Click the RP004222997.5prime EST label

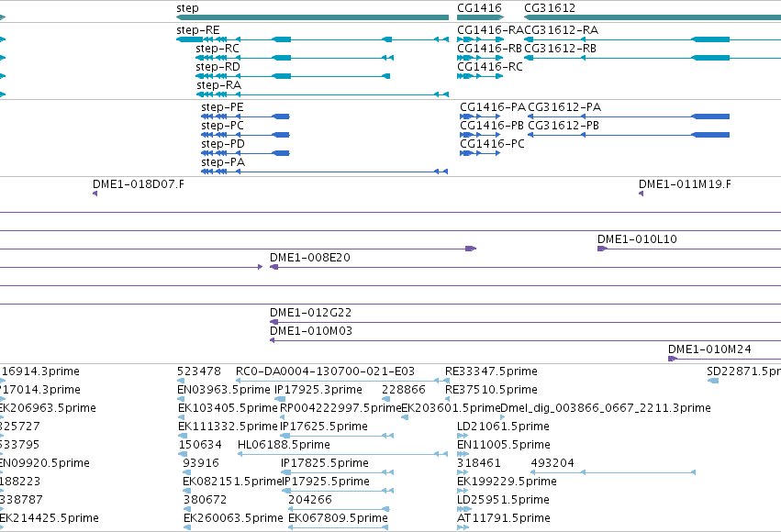tap(340, 408)
